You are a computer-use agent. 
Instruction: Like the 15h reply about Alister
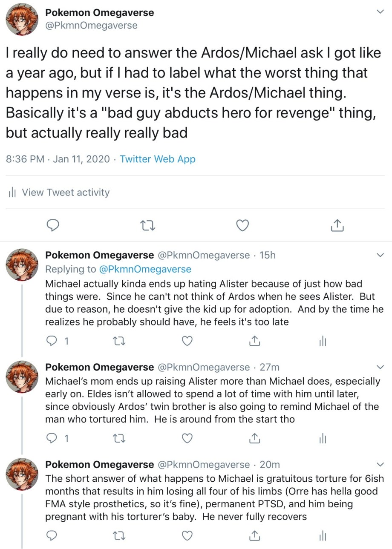coord(187,341)
